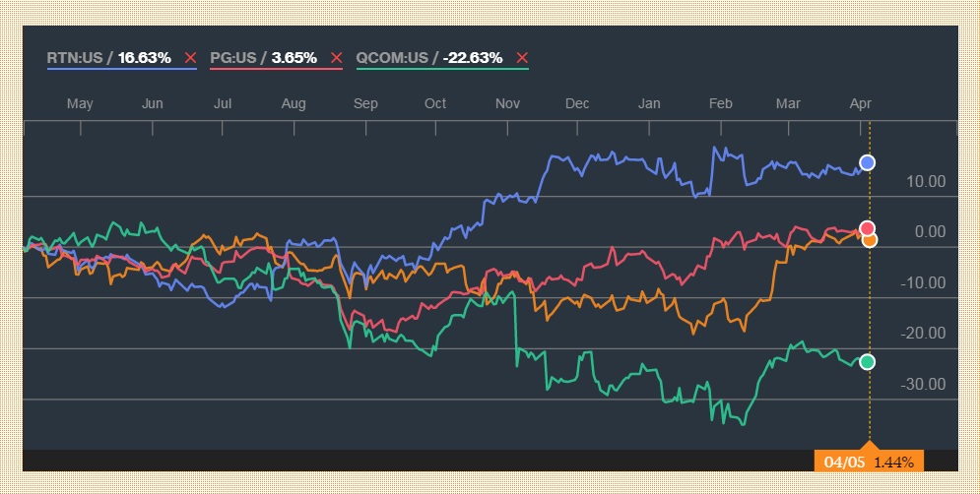980x494 pixels.
Task: Select Feb on the month axis
Action: (721, 103)
